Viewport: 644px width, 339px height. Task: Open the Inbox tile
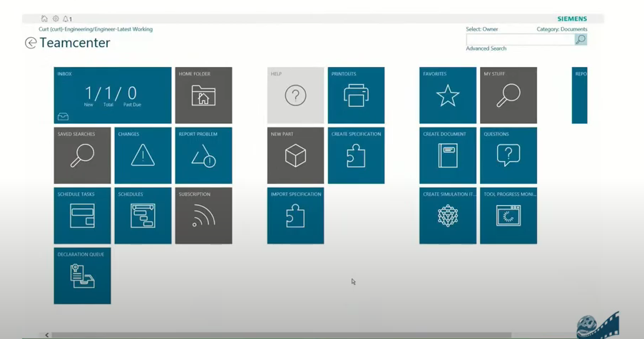click(113, 95)
